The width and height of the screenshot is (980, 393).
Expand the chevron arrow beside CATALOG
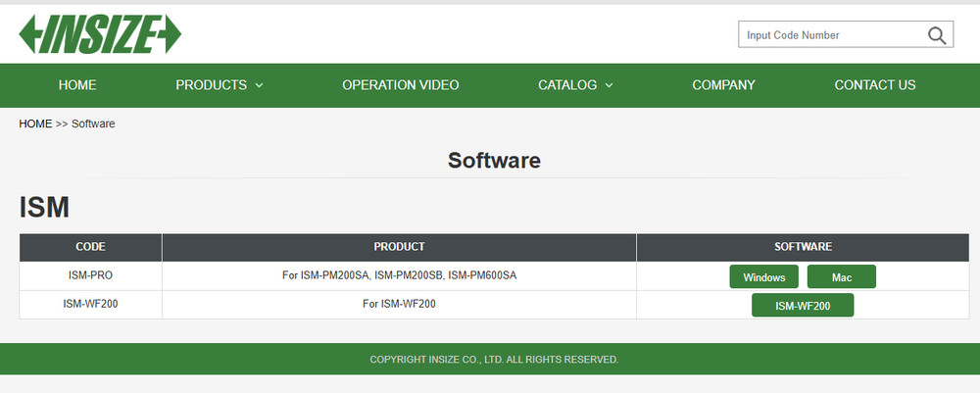pyautogui.click(x=610, y=86)
